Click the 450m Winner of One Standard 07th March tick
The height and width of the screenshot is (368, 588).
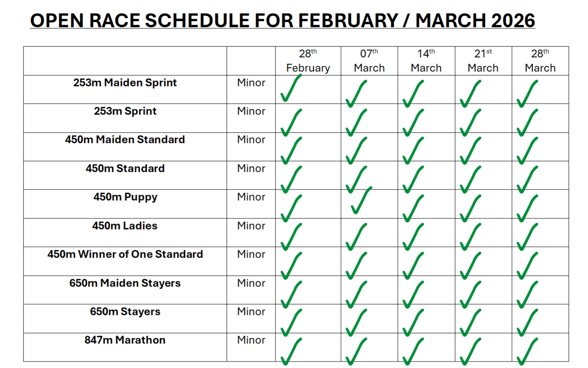356,265
